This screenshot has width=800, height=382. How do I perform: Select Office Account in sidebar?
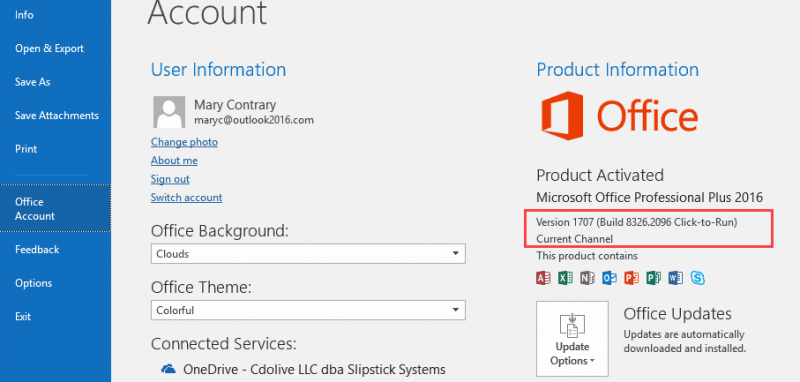pyautogui.click(x=55, y=209)
